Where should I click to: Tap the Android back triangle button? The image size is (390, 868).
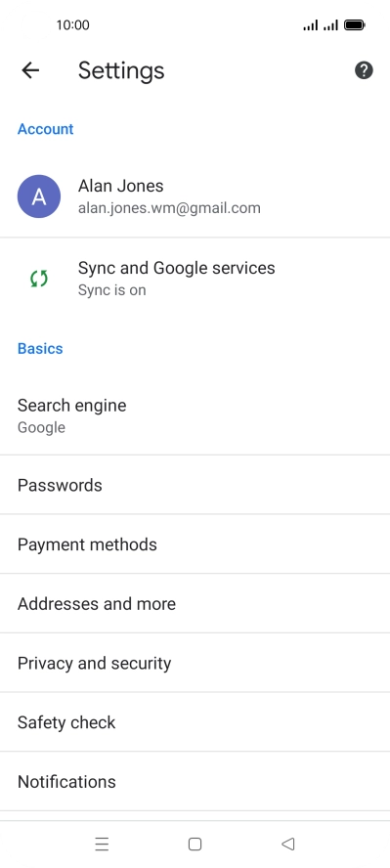coord(287,844)
